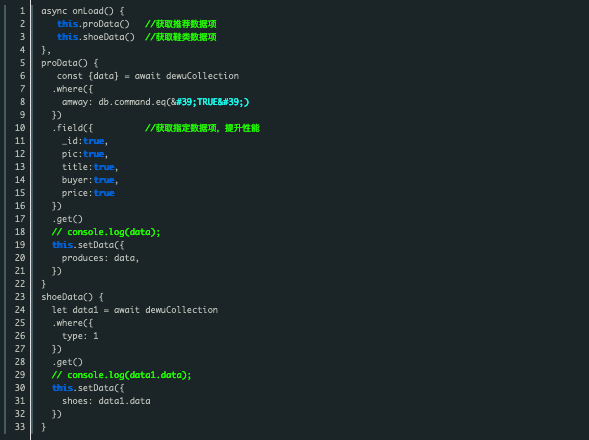Click _id:true on line 11

click(x=83, y=141)
